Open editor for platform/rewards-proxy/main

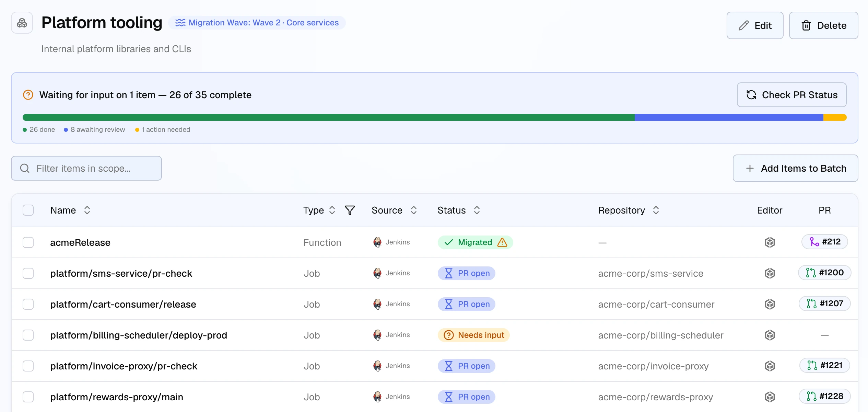click(x=770, y=397)
